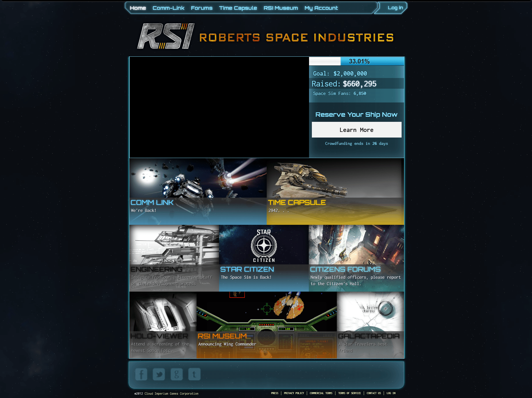Open the Contact Us footer link
This screenshot has height=398, width=532.
(374, 393)
